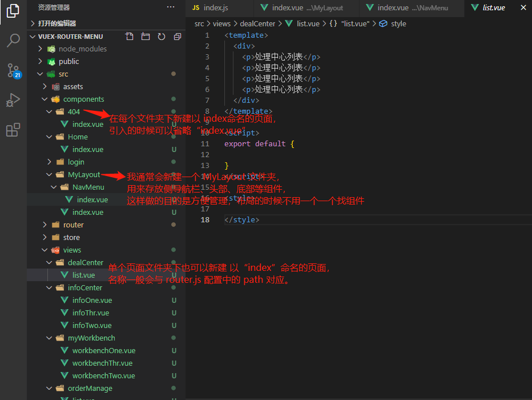Click the first 处理中心列表 paragraph line
The width and height of the screenshot is (532, 400).
coord(281,57)
